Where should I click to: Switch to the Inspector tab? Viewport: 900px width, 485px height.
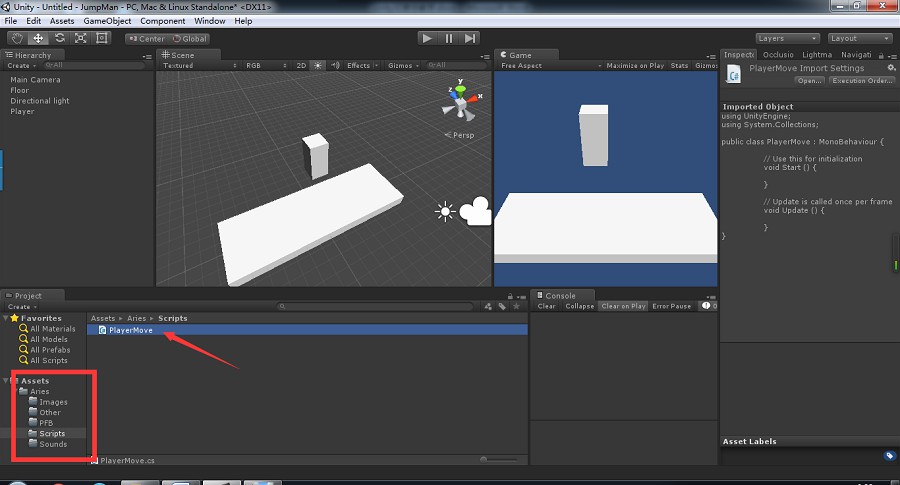point(738,55)
